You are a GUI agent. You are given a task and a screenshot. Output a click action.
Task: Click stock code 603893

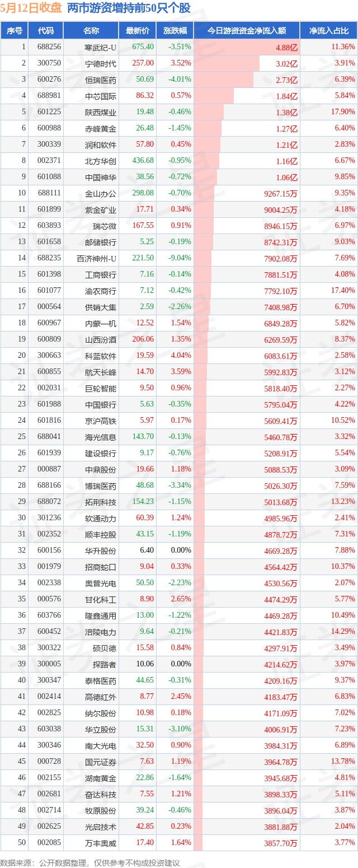pos(49,226)
